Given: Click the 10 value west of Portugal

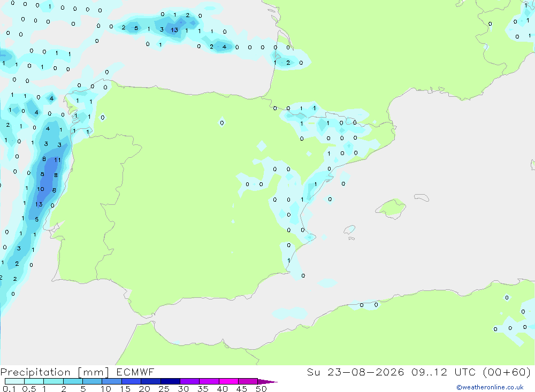Looking at the screenshot, I should coord(41,189).
